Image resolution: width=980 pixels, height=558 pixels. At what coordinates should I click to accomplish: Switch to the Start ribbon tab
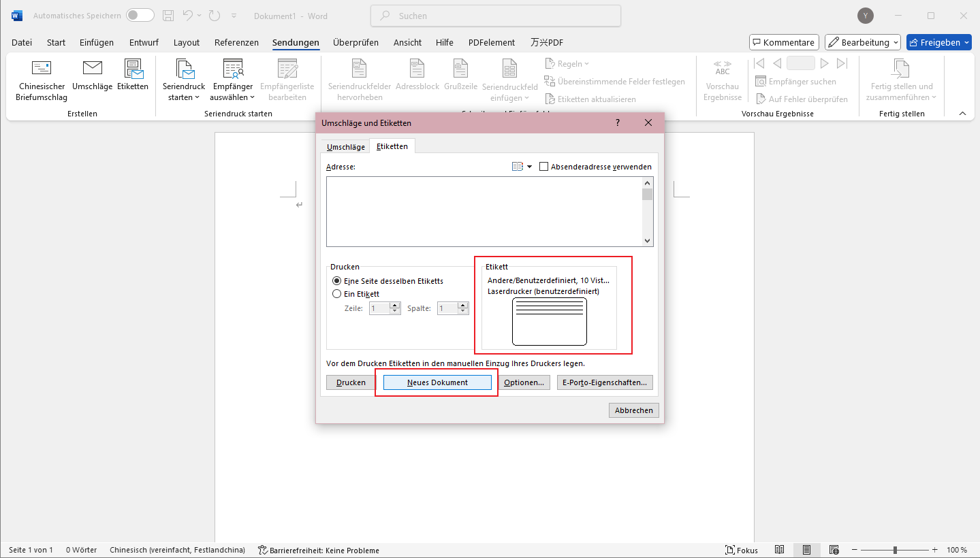57,42
